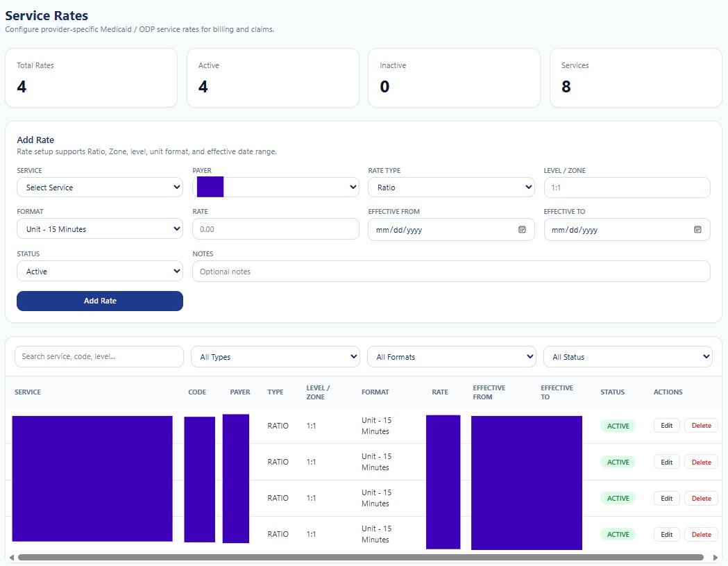The image size is (728, 566).
Task: Open the Format dropdown showing Unit - 15 Minutes
Action: pos(100,229)
